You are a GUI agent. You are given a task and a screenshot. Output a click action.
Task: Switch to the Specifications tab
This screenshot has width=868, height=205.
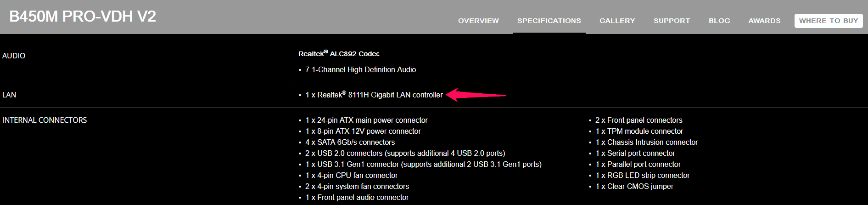tap(549, 21)
